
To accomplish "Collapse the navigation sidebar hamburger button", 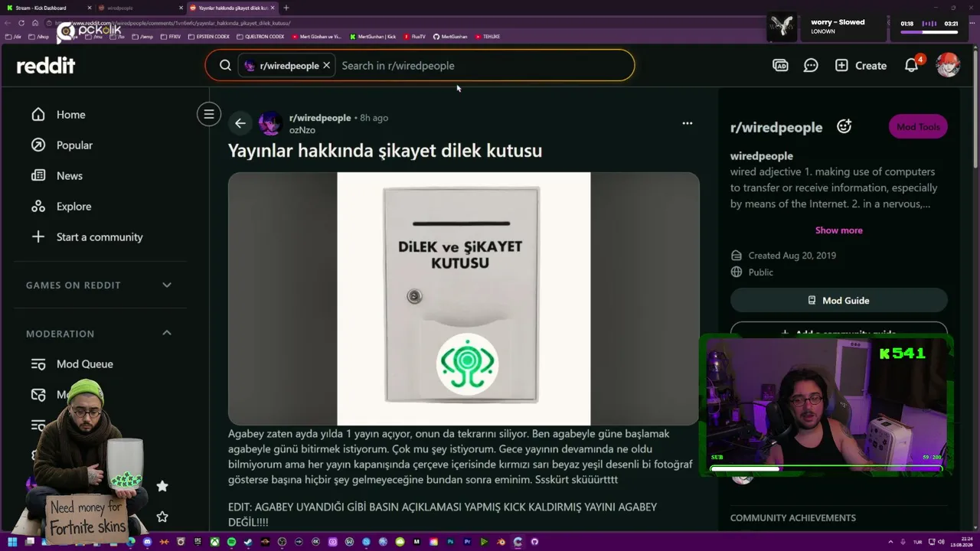I will pyautogui.click(x=208, y=114).
